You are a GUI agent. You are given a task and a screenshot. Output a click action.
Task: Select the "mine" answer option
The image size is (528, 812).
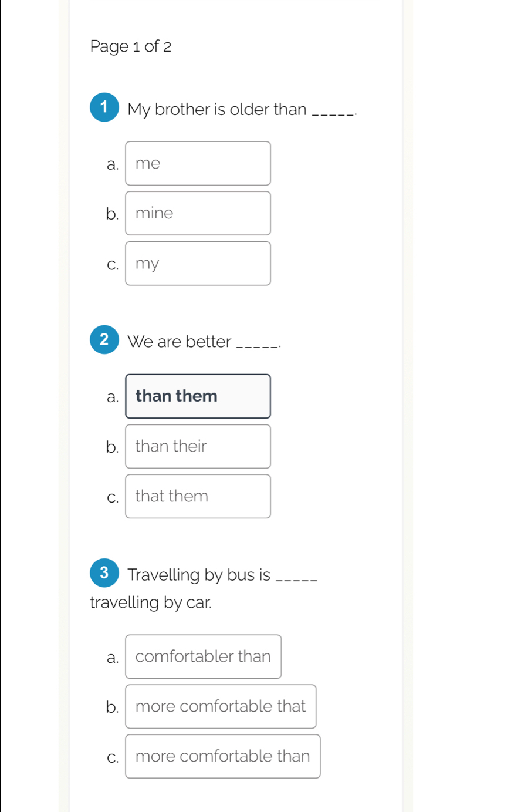tap(198, 213)
